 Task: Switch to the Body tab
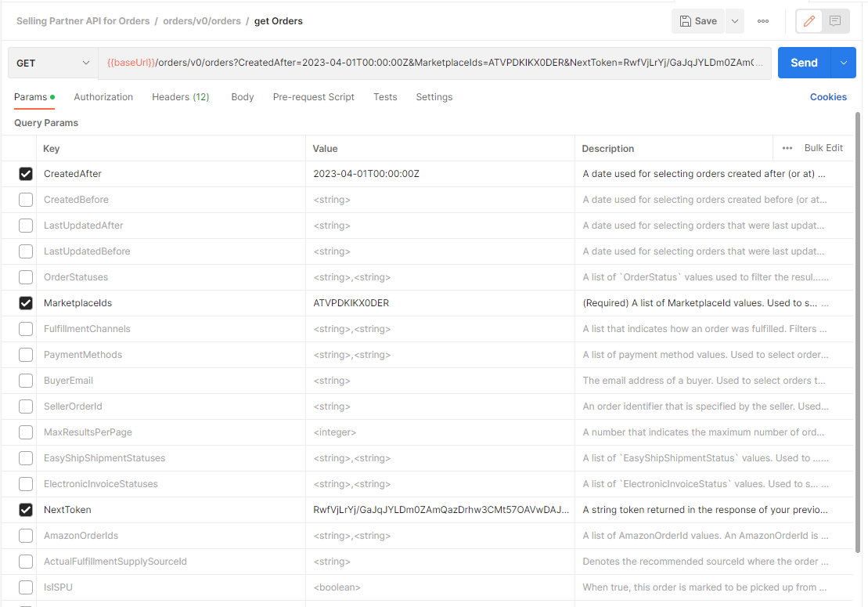[x=242, y=96]
